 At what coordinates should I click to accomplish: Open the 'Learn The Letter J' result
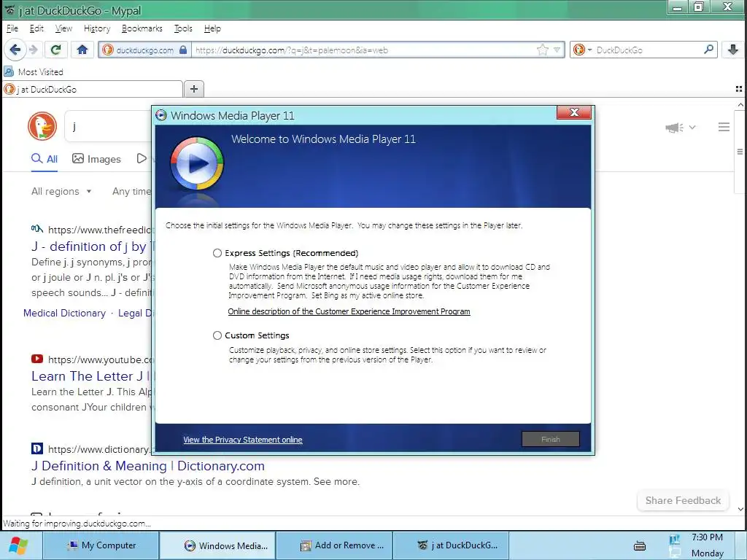[90, 376]
